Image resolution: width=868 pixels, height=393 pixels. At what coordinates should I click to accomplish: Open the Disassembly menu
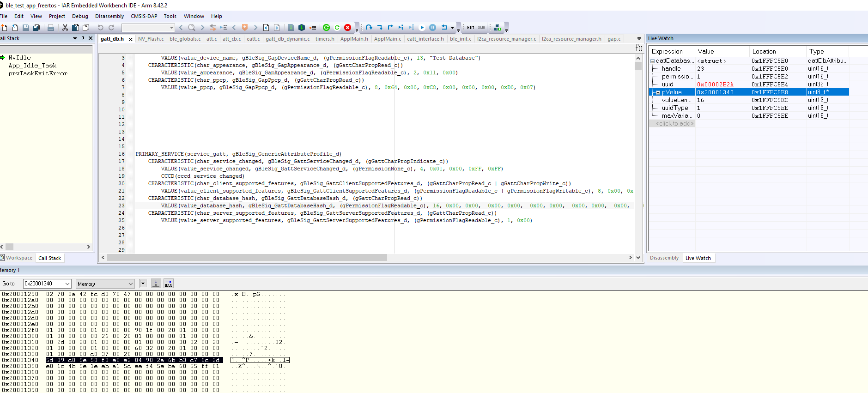(x=109, y=16)
